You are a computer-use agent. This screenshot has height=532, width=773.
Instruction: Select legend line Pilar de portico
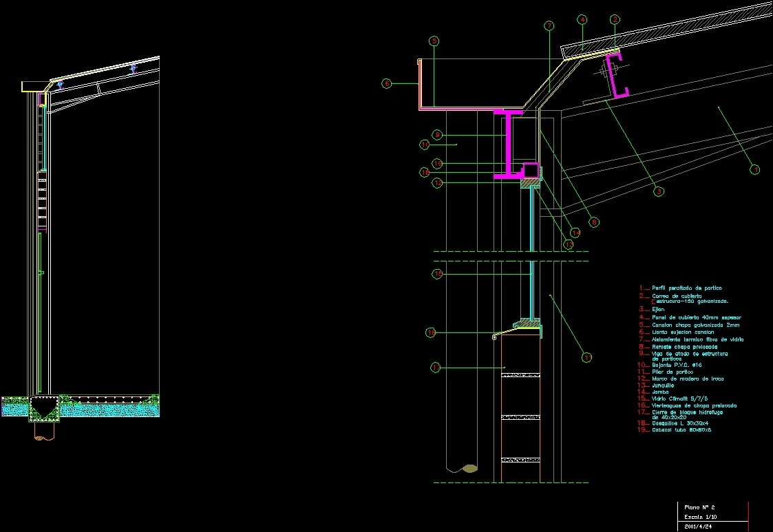click(x=673, y=372)
